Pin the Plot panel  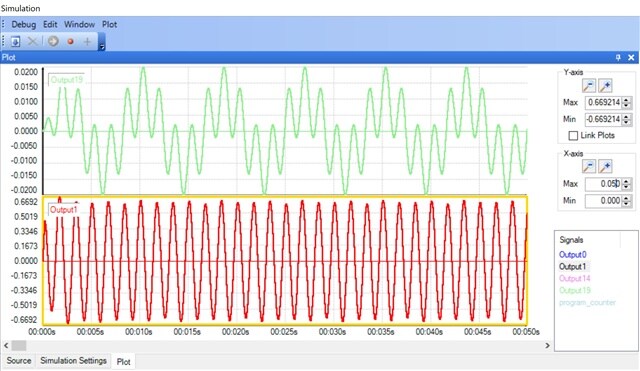(x=618, y=58)
